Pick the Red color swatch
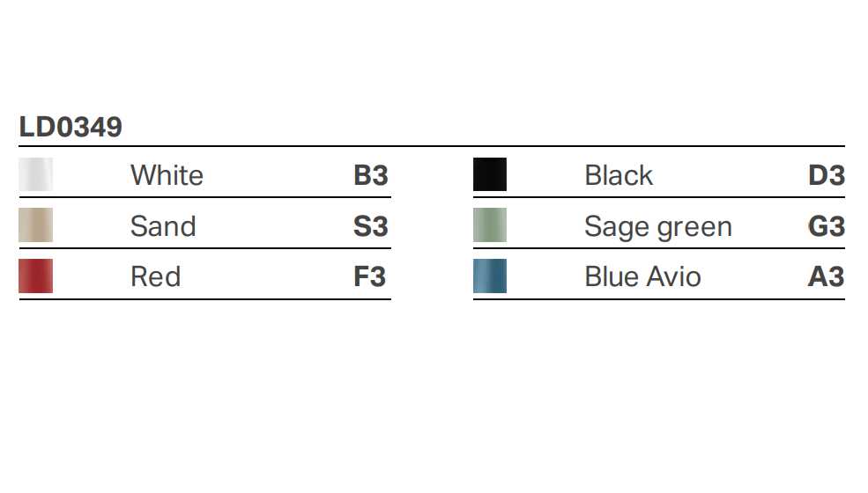 (x=36, y=276)
